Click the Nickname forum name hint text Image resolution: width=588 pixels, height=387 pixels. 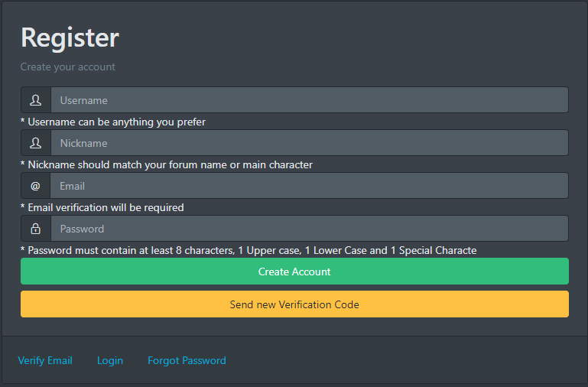pyautogui.click(x=167, y=164)
